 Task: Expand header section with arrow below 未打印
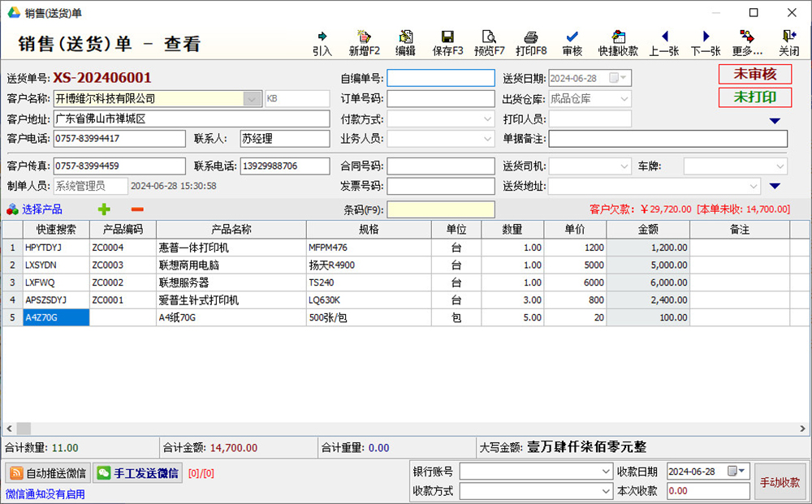[x=775, y=121]
